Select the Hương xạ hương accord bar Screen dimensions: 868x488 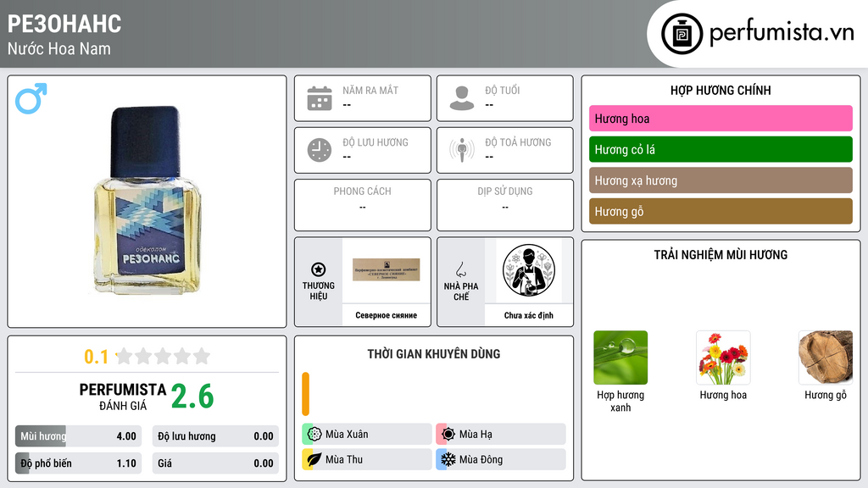click(721, 180)
